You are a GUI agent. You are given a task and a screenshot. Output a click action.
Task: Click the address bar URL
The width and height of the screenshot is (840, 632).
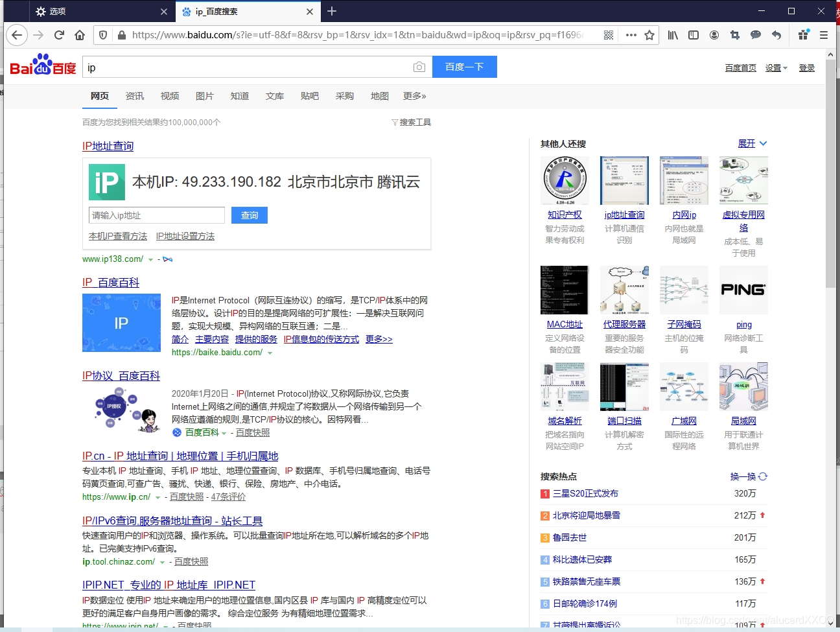point(356,35)
